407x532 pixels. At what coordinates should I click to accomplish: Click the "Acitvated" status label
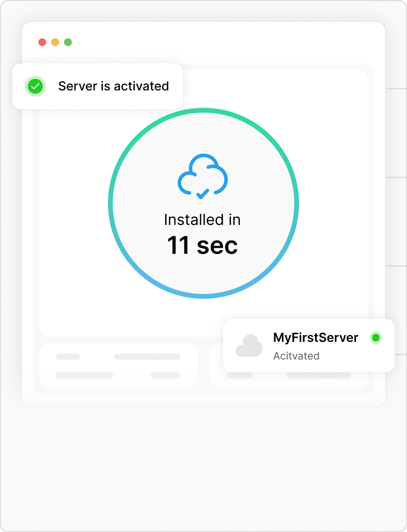click(296, 356)
